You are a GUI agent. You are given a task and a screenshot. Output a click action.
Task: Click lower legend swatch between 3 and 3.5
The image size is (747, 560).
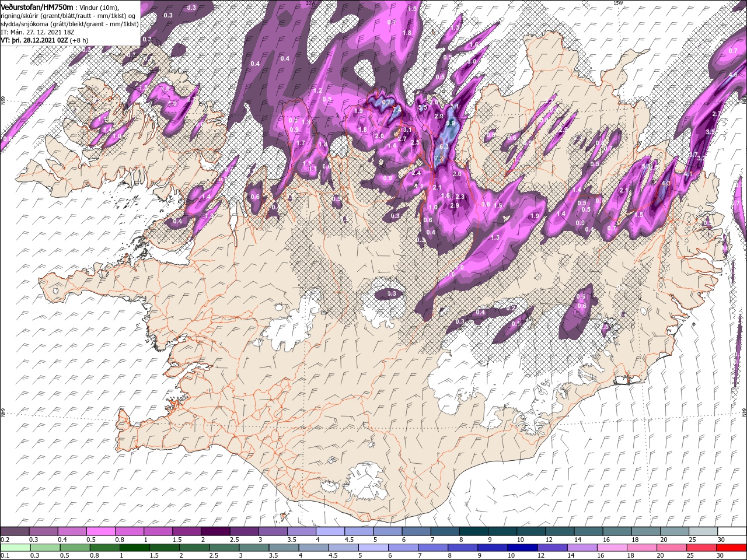254,548
